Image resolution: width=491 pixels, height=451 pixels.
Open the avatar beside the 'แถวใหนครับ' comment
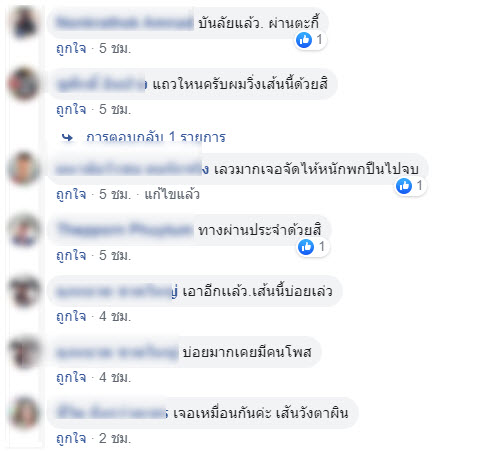pos(24,84)
